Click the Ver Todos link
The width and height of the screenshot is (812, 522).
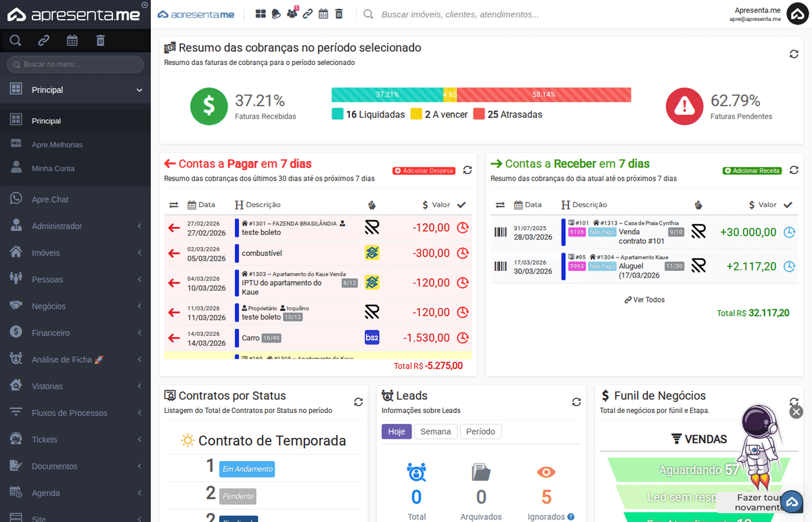pyautogui.click(x=645, y=299)
